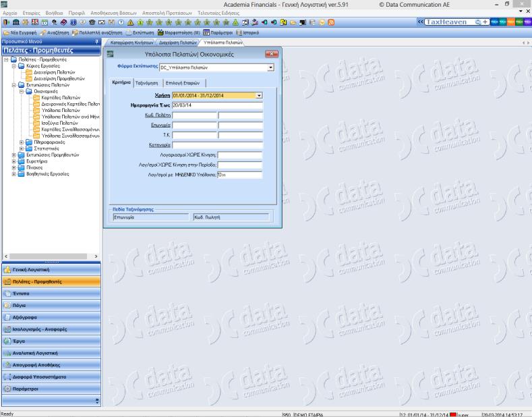Open the Αρχείο menu
Image resolution: width=532 pixels, height=417 pixels.
click(10, 13)
